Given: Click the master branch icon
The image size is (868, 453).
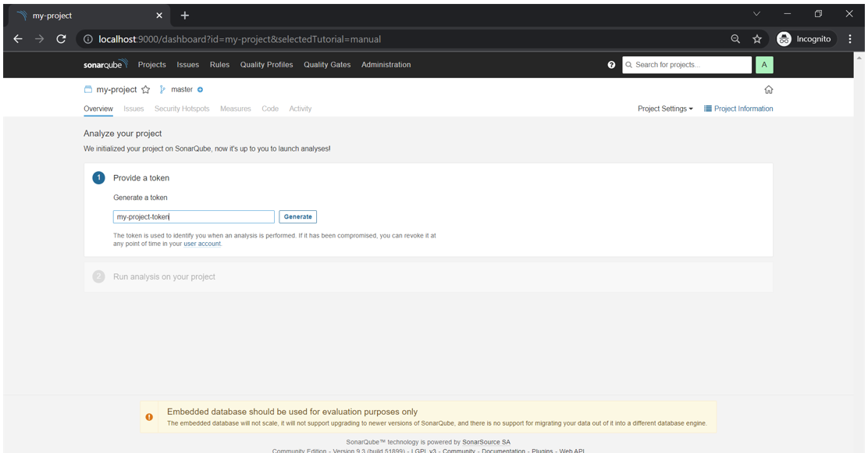Looking at the screenshot, I should click(x=162, y=89).
